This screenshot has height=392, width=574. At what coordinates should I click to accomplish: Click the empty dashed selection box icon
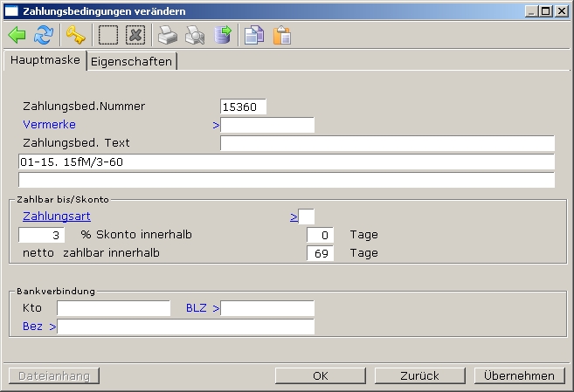pyautogui.click(x=108, y=35)
